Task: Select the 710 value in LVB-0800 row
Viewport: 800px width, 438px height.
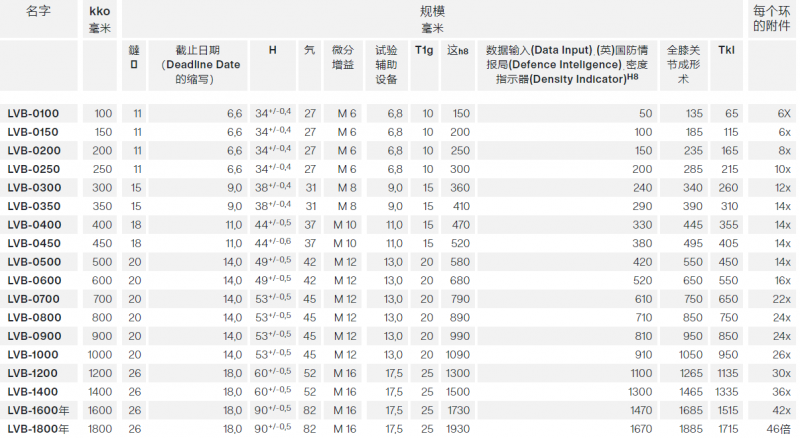Action: click(643, 318)
